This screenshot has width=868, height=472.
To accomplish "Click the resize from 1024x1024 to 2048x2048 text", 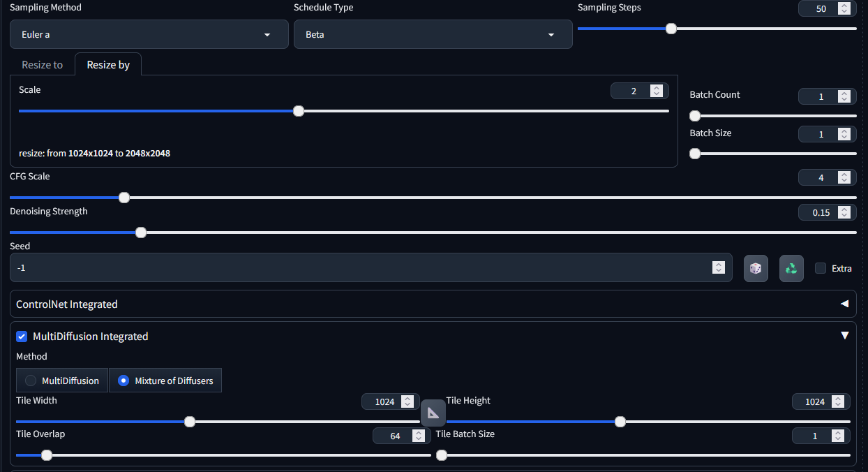I will (95, 153).
